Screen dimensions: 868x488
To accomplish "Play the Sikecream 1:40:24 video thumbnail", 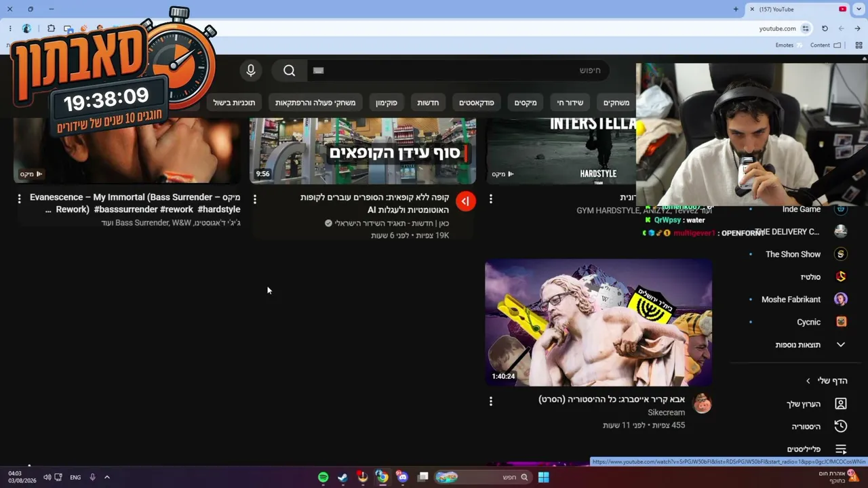I will [x=599, y=323].
